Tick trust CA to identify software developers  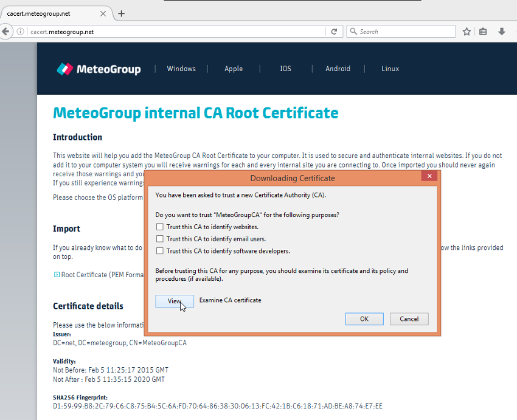coord(160,251)
